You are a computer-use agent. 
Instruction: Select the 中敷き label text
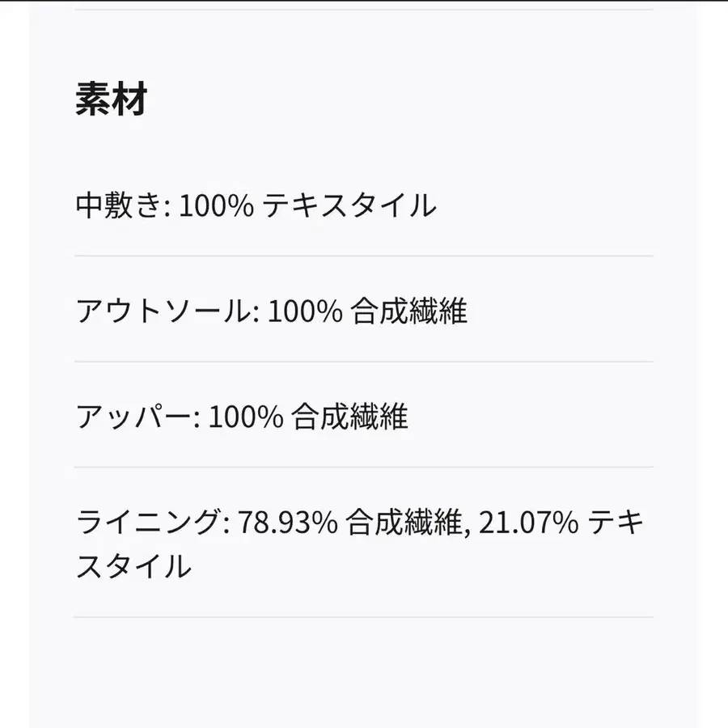(119, 206)
